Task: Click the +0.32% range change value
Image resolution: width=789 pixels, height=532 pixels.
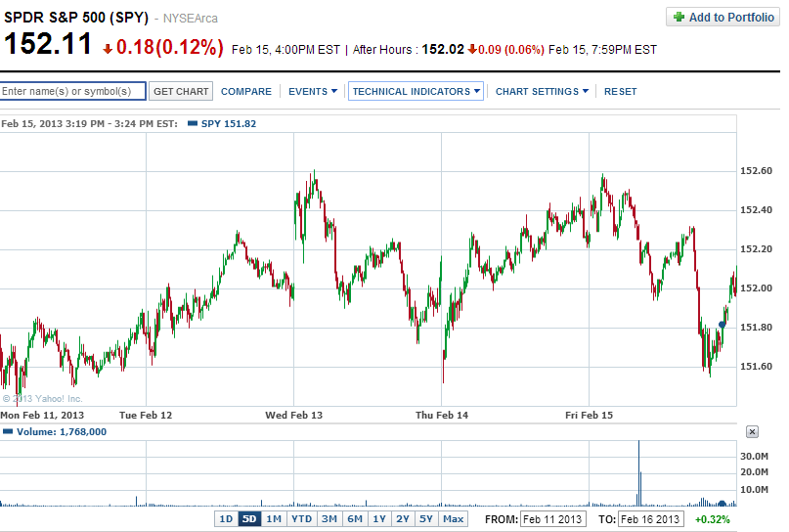Action: coord(712,519)
